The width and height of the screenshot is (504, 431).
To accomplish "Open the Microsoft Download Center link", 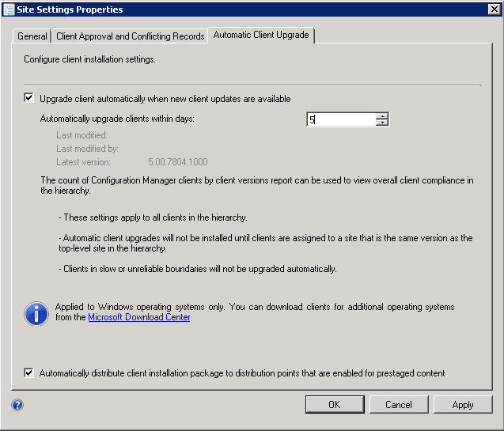I will point(139,317).
